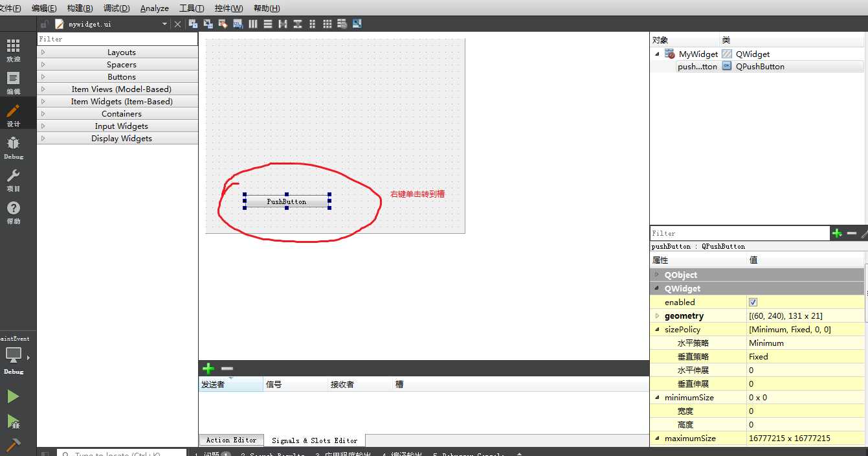Image resolution: width=868 pixels, height=456 pixels.
Task: Add dynamic property with green plus
Action: 837,233
